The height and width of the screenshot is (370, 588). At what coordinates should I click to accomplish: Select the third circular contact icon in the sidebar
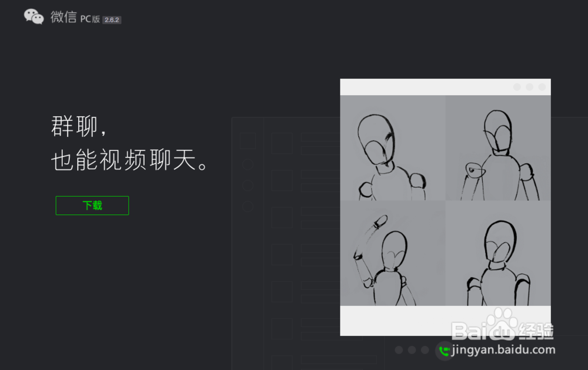tap(248, 206)
